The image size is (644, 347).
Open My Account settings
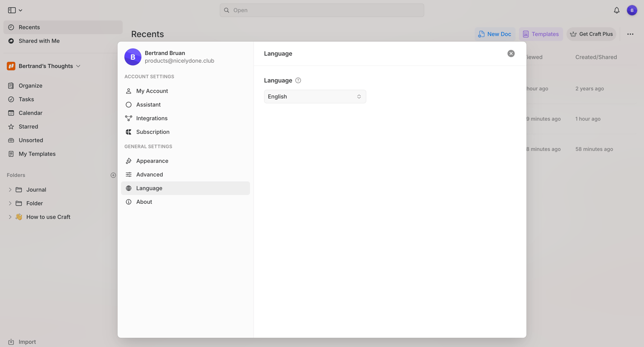[185, 91]
